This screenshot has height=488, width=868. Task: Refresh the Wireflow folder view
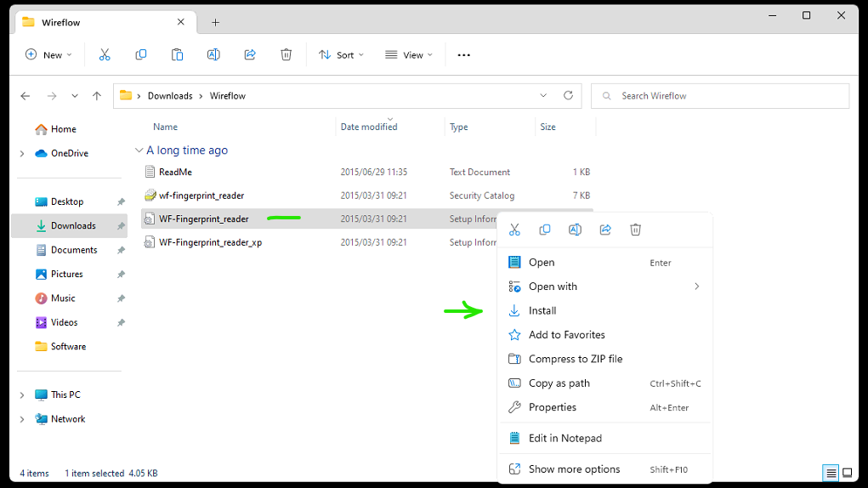click(568, 95)
